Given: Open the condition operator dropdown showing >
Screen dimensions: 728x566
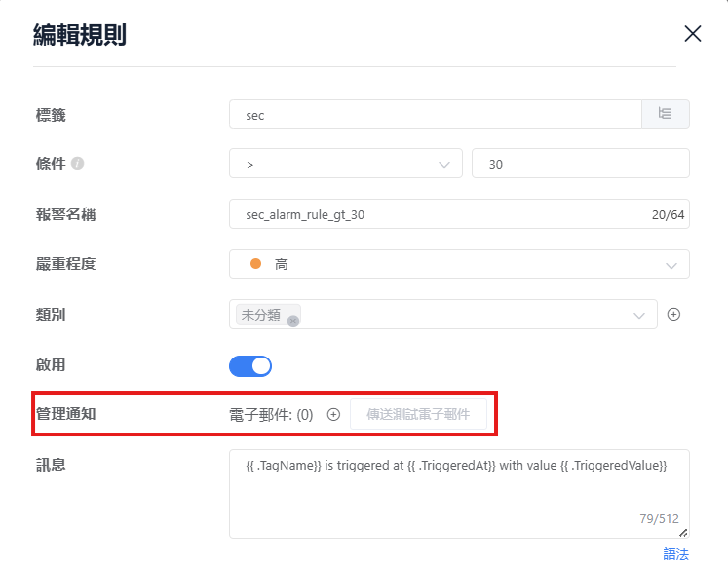Looking at the screenshot, I should click(x=345, y=164).
